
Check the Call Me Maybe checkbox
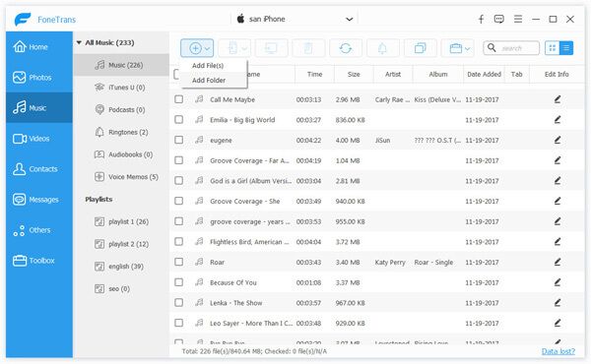tap(178, 99)
